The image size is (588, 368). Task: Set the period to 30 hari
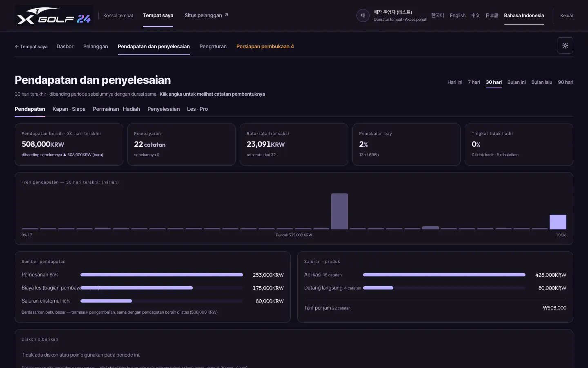pyautogui.click(x=494, y=82)
